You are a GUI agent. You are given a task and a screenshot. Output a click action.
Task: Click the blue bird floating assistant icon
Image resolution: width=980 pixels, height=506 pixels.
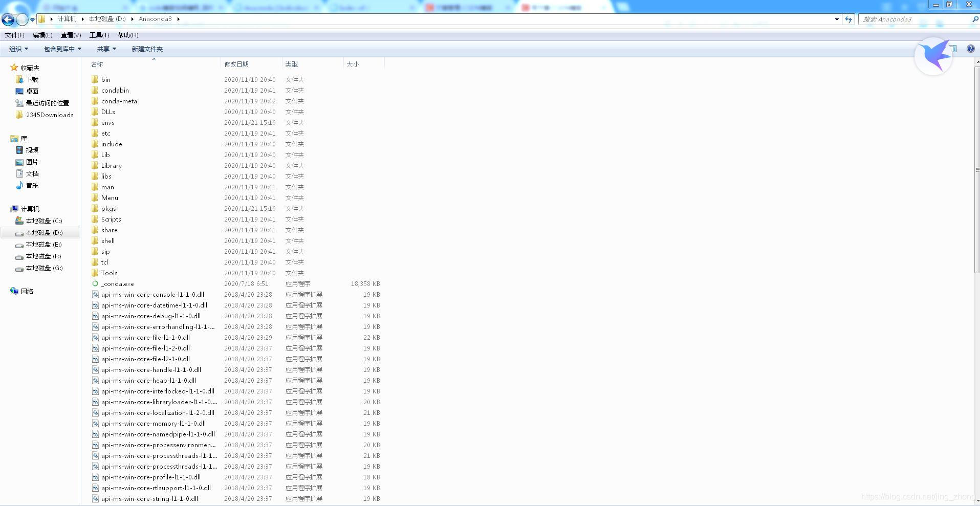pyautogui.click(x=933, y=56)
